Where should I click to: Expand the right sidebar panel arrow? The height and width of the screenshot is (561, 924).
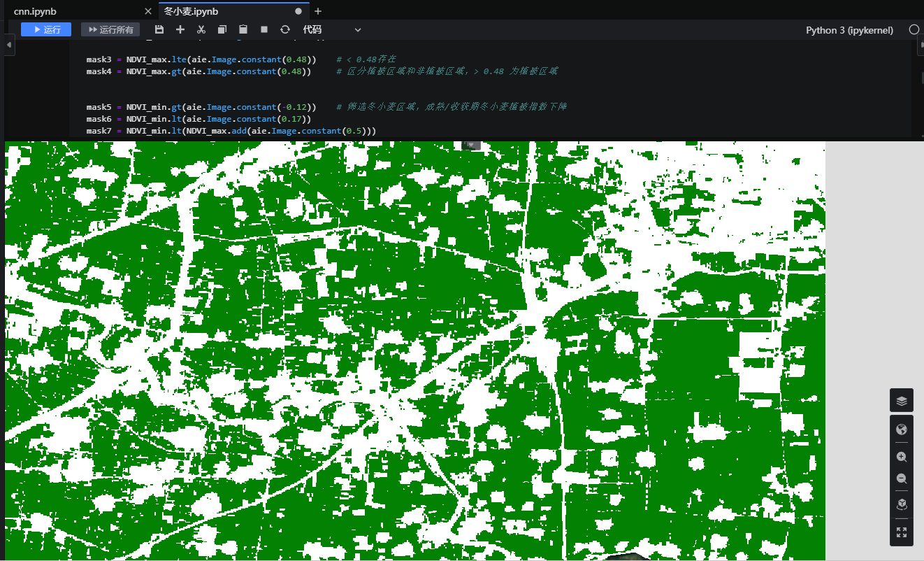pos(920,45)
